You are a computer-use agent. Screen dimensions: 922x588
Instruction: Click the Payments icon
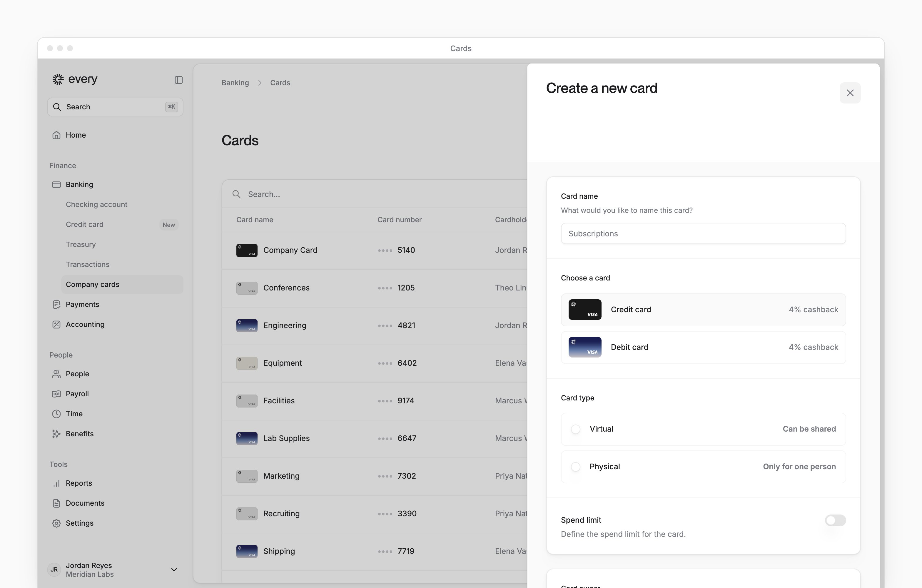point(56,304)
